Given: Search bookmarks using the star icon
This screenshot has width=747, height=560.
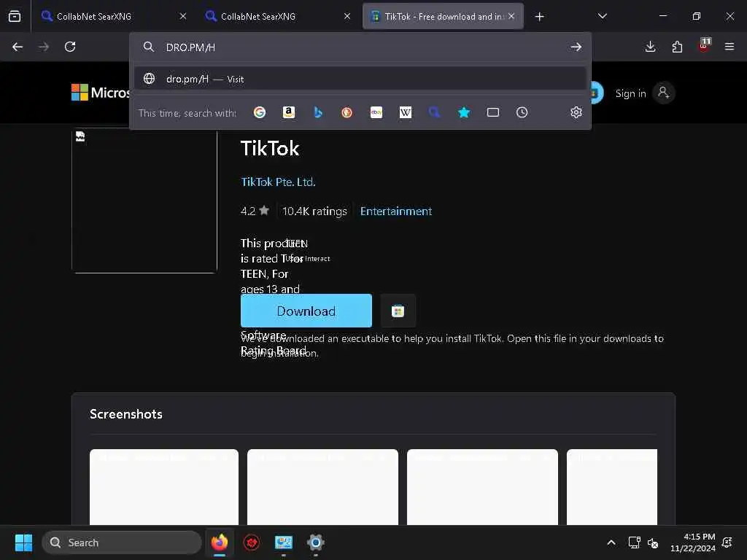Looking at the screenshot, I should [x=464, y=112].
